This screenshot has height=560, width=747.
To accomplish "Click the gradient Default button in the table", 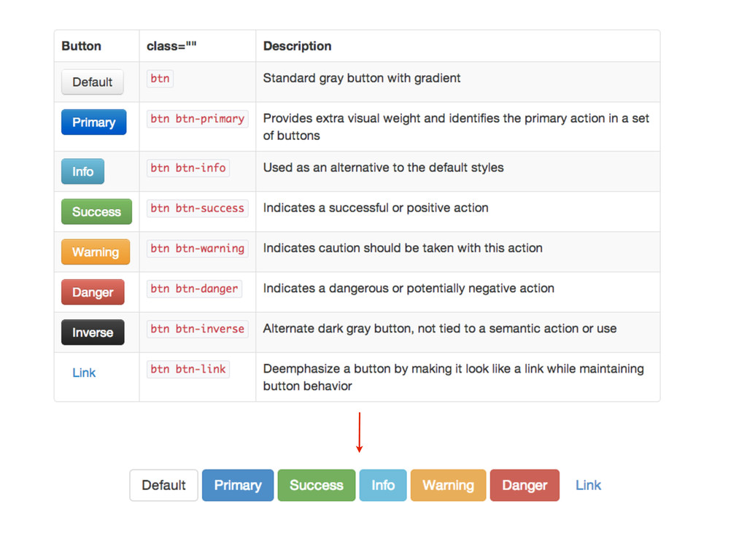I will (92, 82).
